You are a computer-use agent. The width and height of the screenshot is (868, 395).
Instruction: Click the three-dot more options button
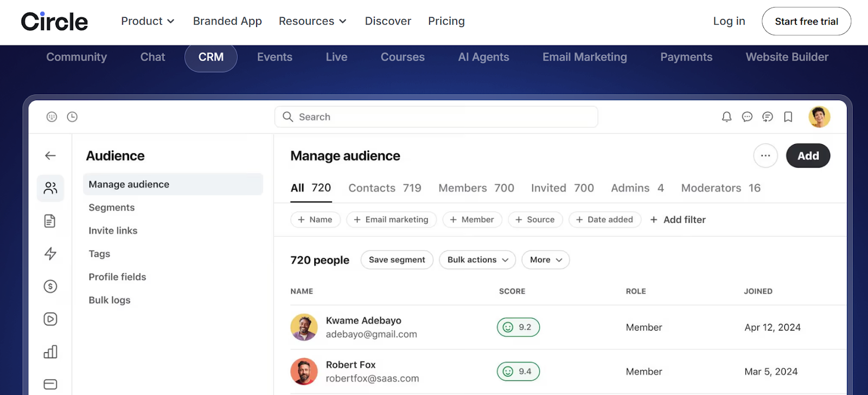point(765,156)
